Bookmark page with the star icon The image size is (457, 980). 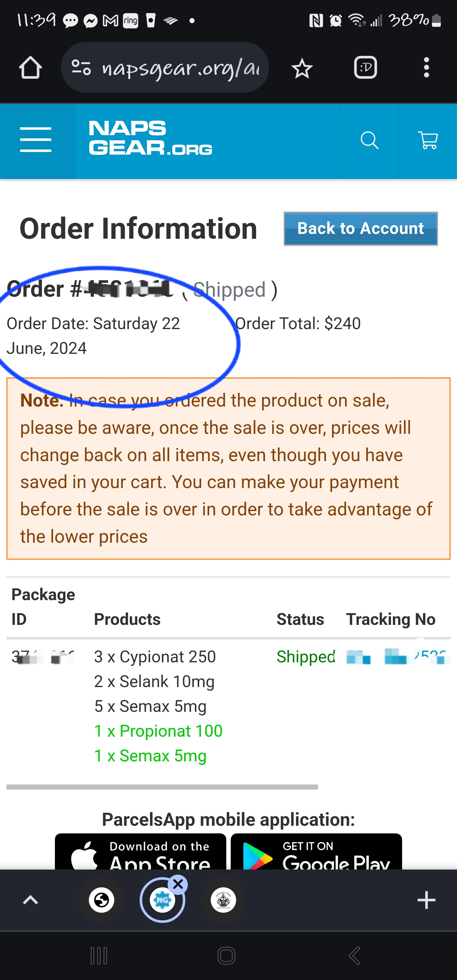pos(302,69)
